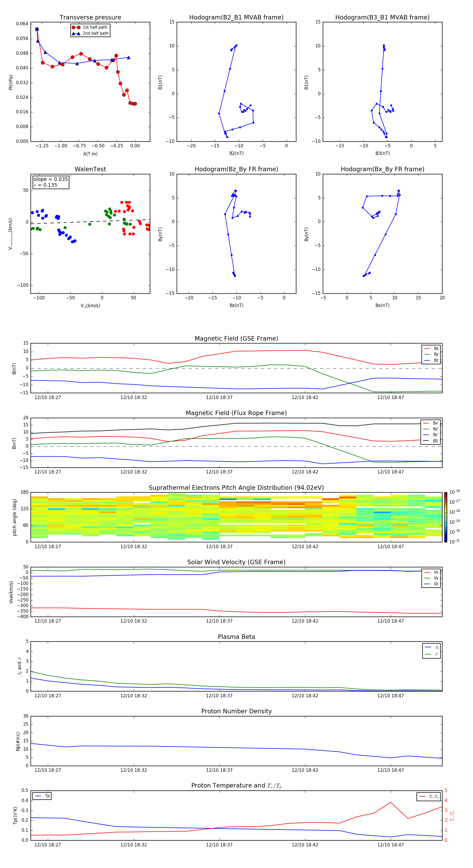473x868 pixels.
Task: Click '12/10 18:37' tick under Flux Rope plot
Action: pos(219,472)
